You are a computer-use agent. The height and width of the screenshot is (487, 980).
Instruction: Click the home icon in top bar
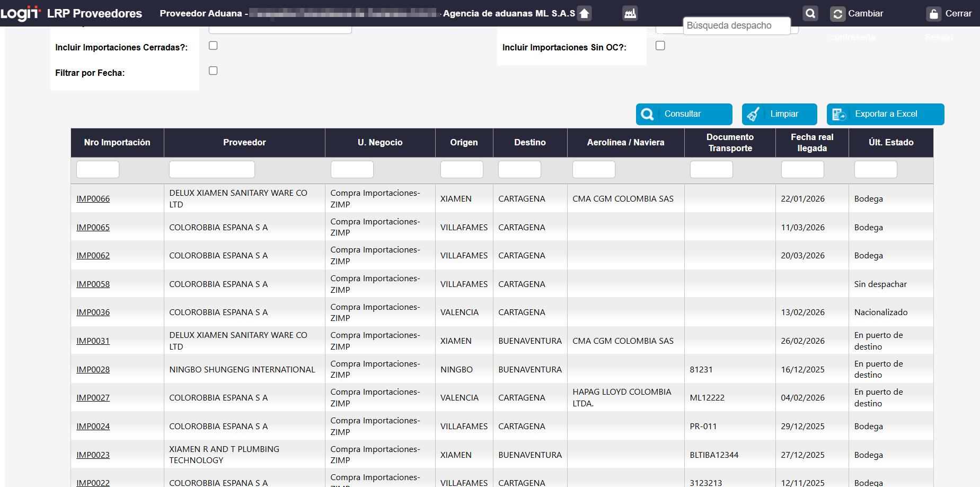click(584, 13)
